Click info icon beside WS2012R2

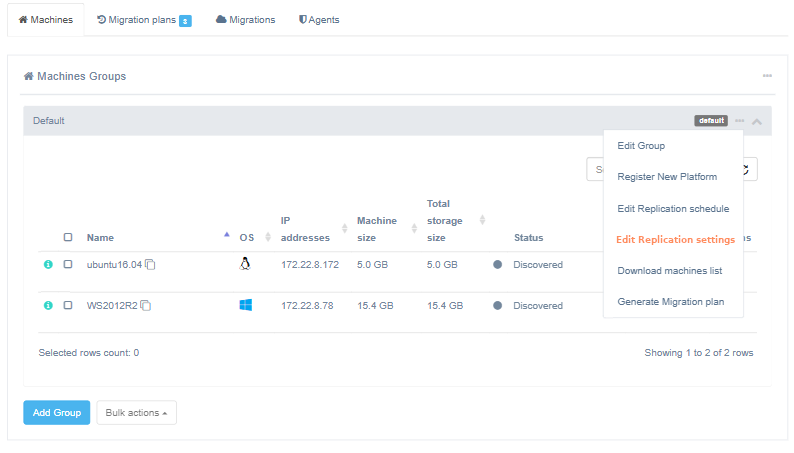(47, 305)
